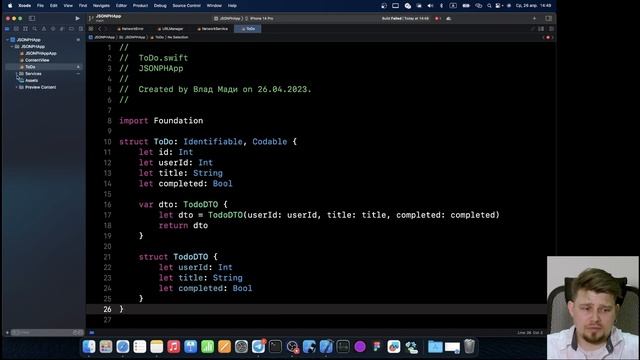
Task: Open Safari from the Dock
Action: pyautogui.click(x=122, y=347)
